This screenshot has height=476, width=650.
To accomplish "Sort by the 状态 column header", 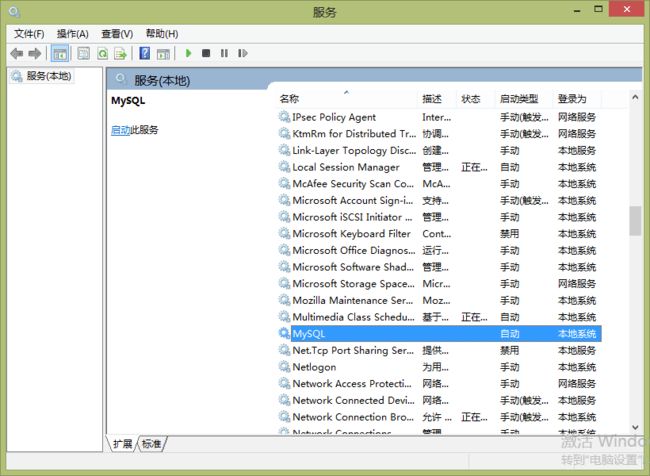I will [x=475, y=99].
